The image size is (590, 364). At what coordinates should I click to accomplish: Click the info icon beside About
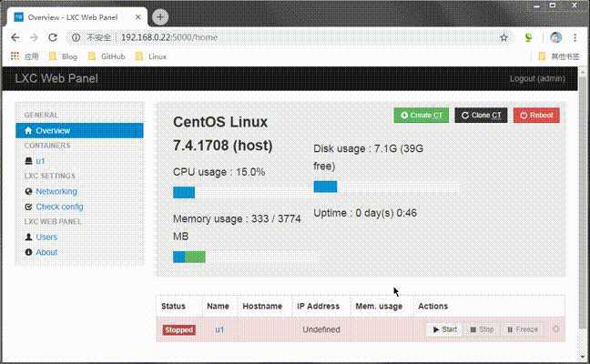pyautogui.click(x=28, y=252)
